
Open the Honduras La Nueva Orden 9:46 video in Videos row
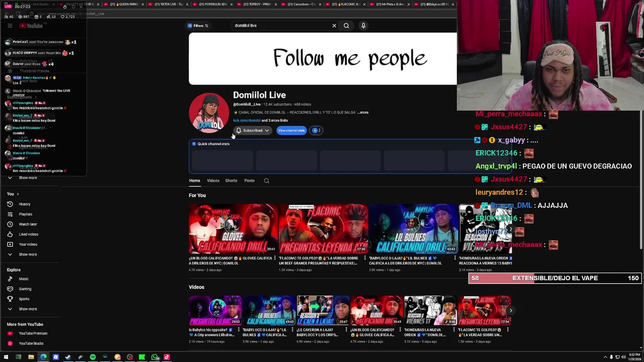pos(430,311)
